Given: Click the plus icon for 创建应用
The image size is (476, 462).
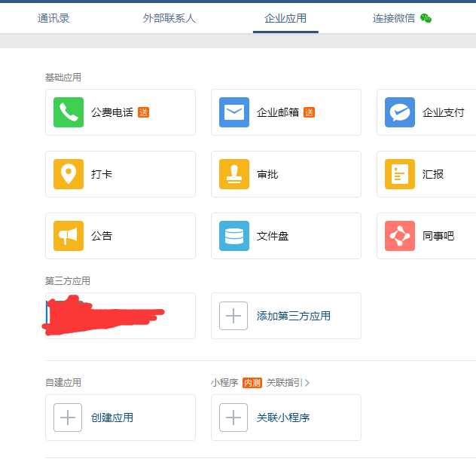Looking at the screenshot, I should tap(68, 418).
